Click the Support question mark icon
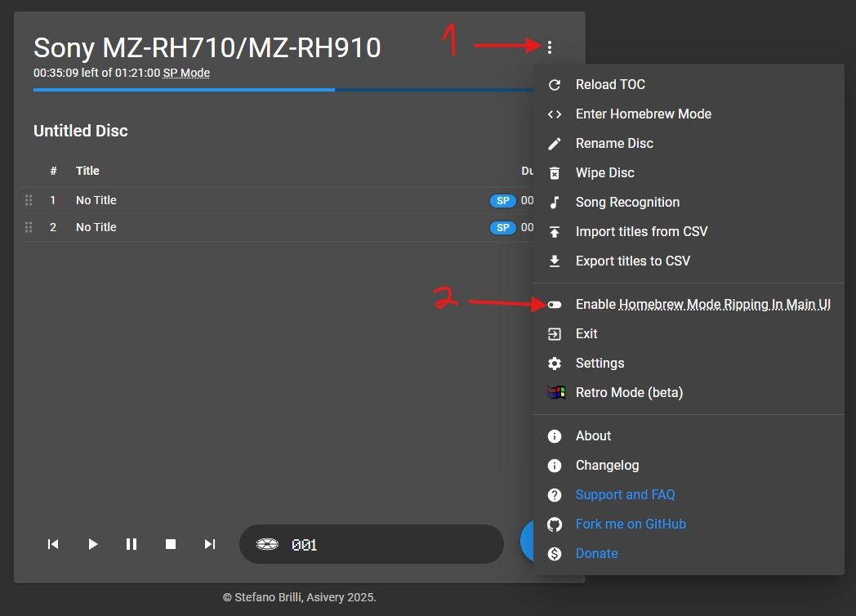 [554, 495]
